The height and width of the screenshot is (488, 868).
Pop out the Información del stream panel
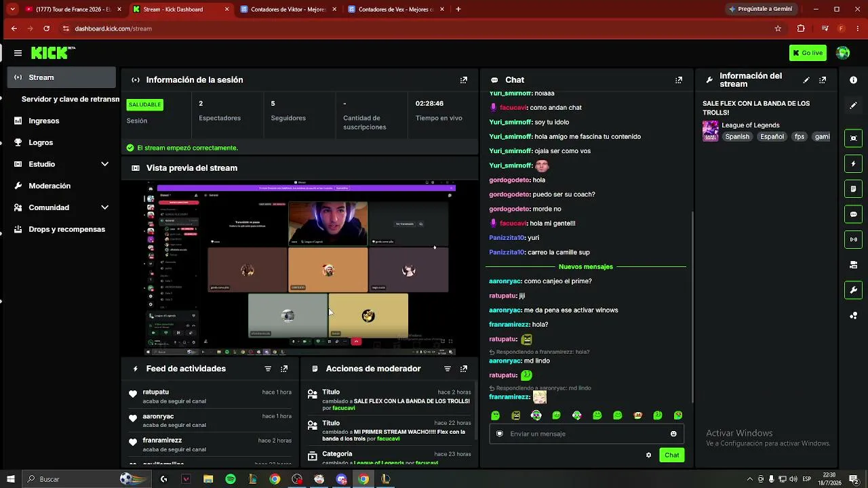[x=823, y=80]
